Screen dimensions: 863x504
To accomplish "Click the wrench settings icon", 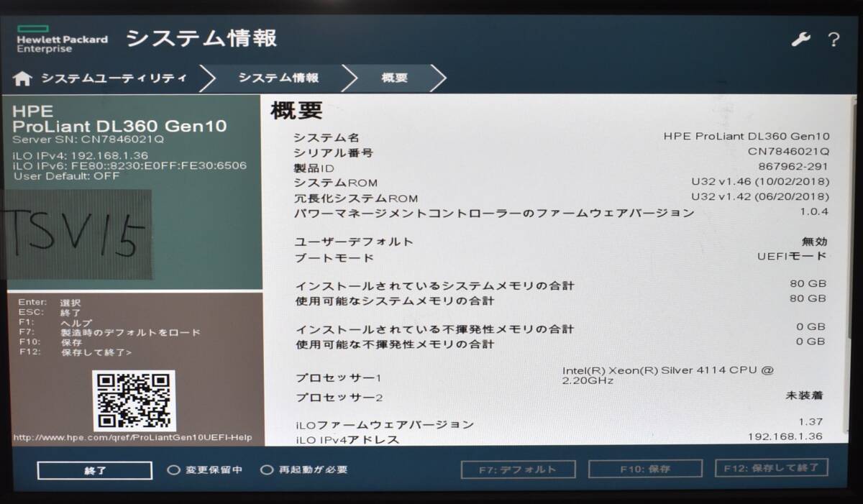I will (800, 40).
